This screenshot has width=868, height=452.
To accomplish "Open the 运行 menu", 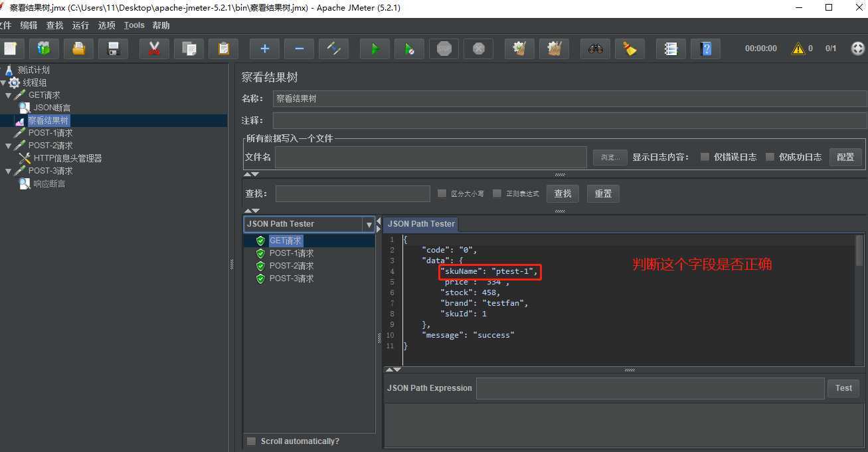I will click(x=80, y=25).
